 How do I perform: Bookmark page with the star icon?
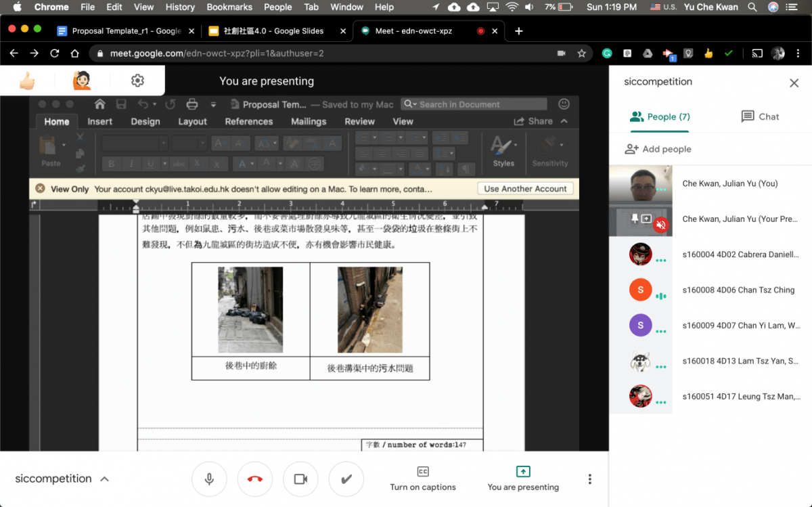pos(581,53)
